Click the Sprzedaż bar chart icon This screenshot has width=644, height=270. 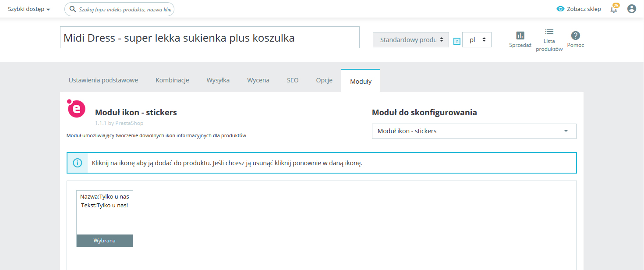coord(520,36)
